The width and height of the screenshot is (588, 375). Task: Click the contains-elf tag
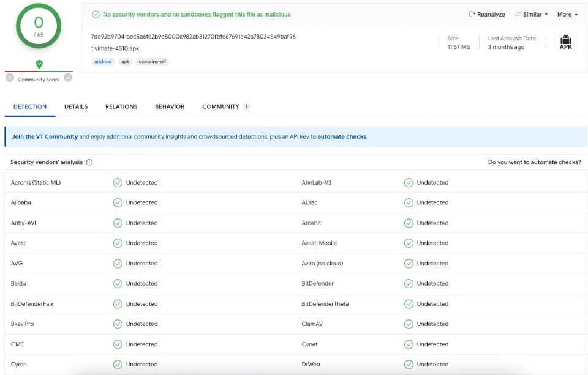pos(152,61)
